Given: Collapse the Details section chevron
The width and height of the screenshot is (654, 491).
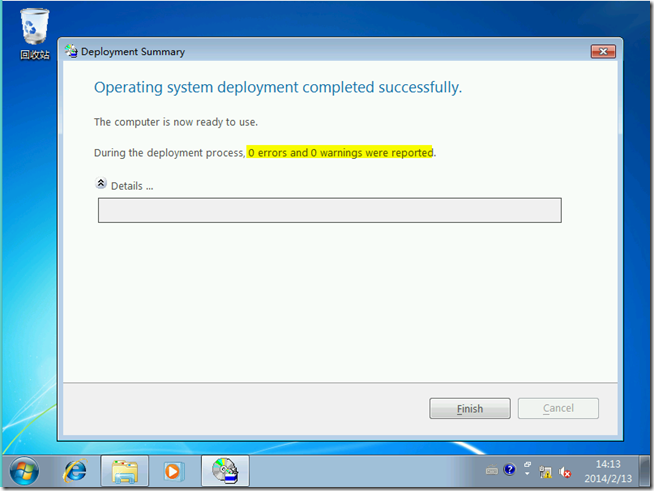Looking at the screenshot, I should point(101,183).
